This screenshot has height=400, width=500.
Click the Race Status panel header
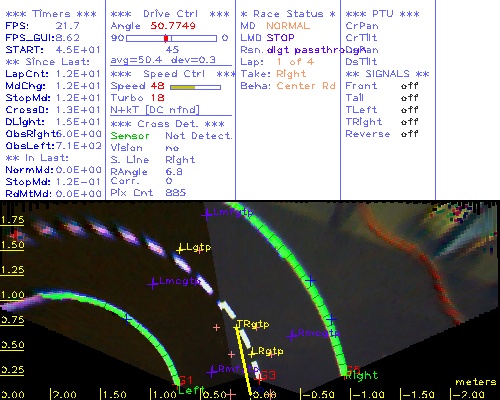pyautogui.click(x=288, y=14)
